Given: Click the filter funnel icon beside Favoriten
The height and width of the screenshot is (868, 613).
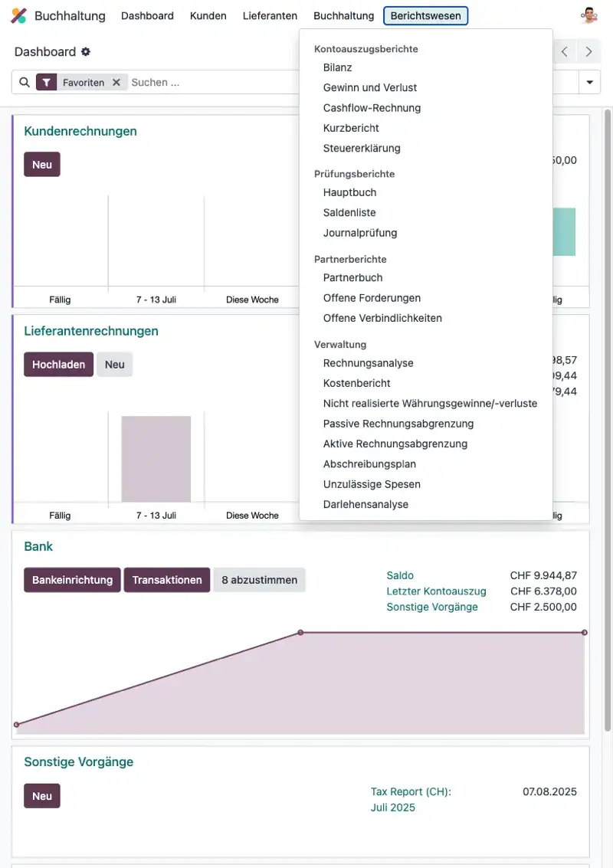Looking at the screenshot, I should click(46, 81).
